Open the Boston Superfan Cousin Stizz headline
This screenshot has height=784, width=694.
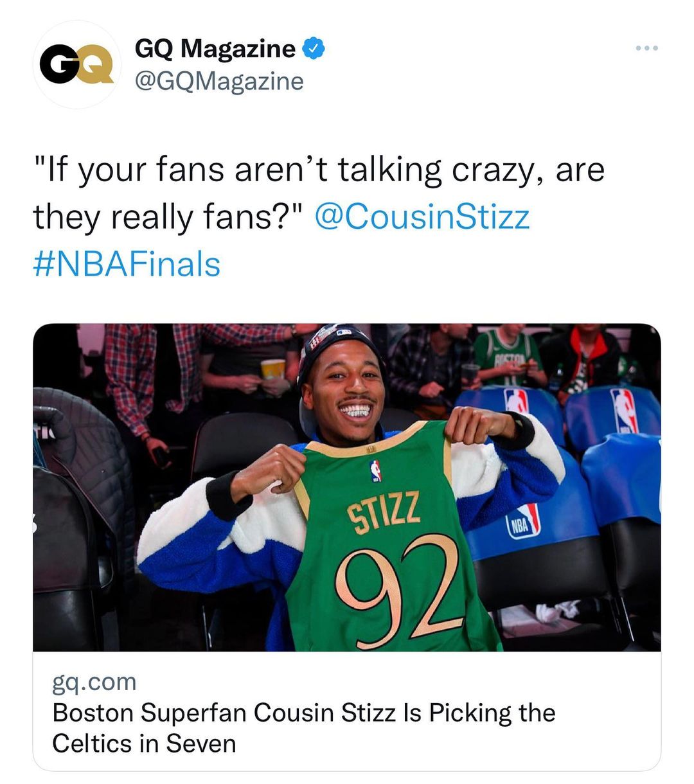303,713
